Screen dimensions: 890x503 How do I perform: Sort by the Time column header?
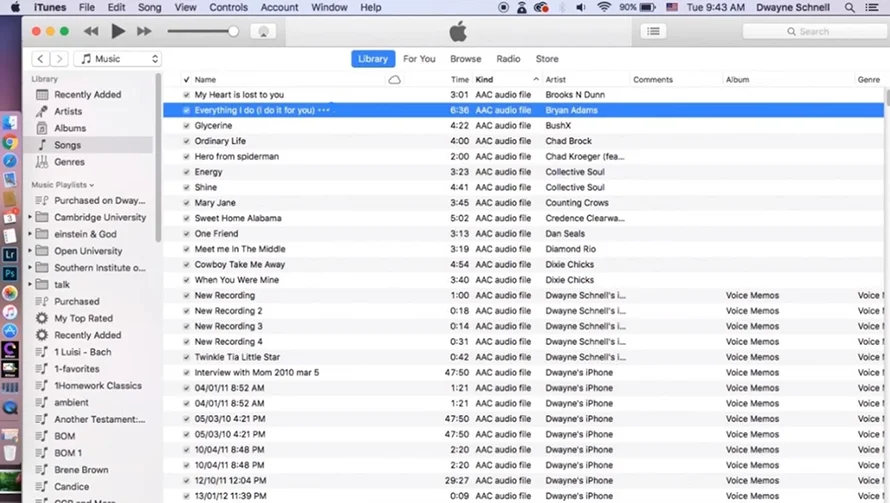coord(460,79)
